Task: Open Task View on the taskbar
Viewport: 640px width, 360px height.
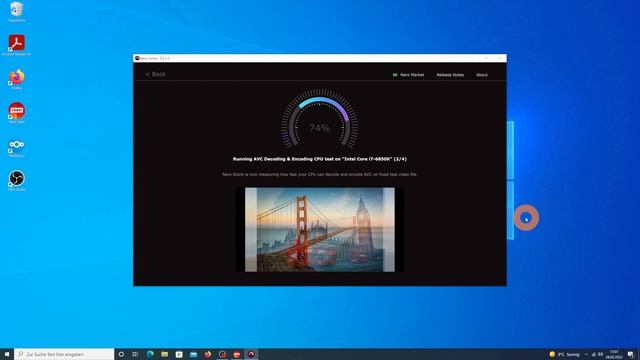Action: coord(135,354)
